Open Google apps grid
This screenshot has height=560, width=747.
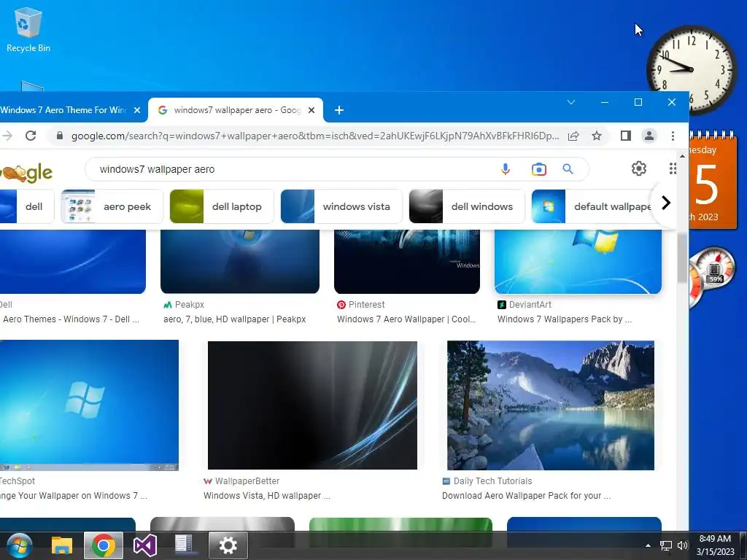(672, 168)
